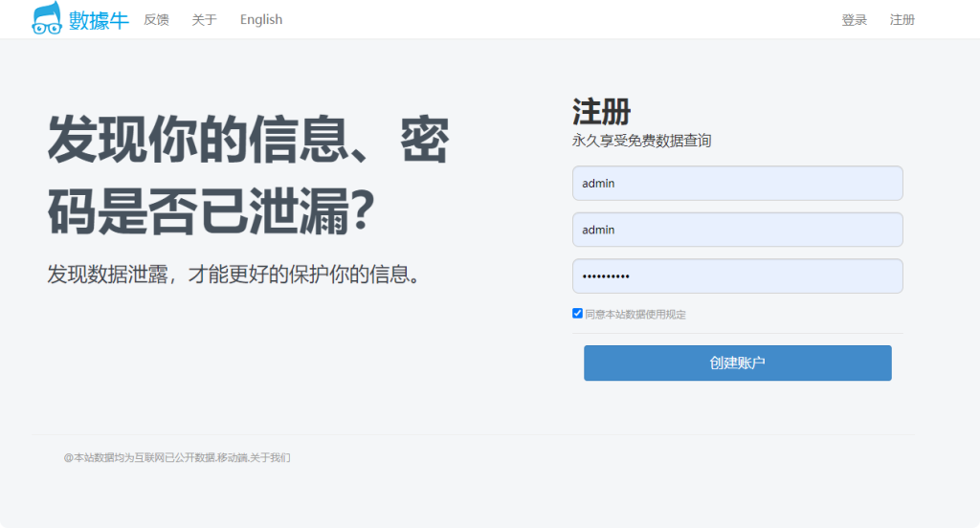Focus the first admin input field
The width and height of the screenshot is (980, 528).
pyautogui.click(x=738, y=183)
